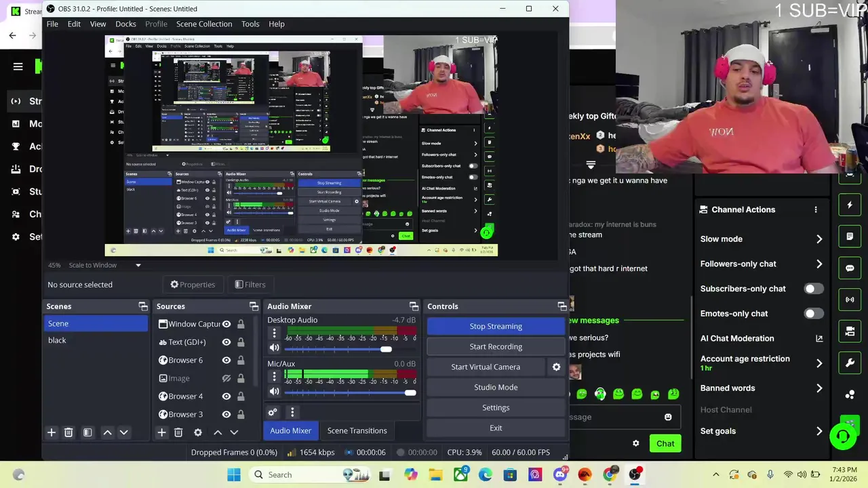Move source up arrow in Sources toolbar
The height and width of the screenshot is (488, 868).
click(218, 432)
